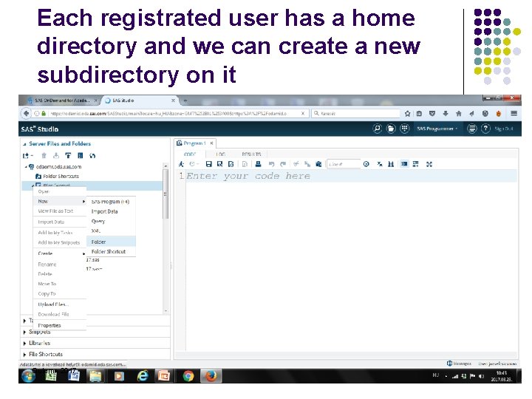Select Upload Files in the context menu

point(60,304)
